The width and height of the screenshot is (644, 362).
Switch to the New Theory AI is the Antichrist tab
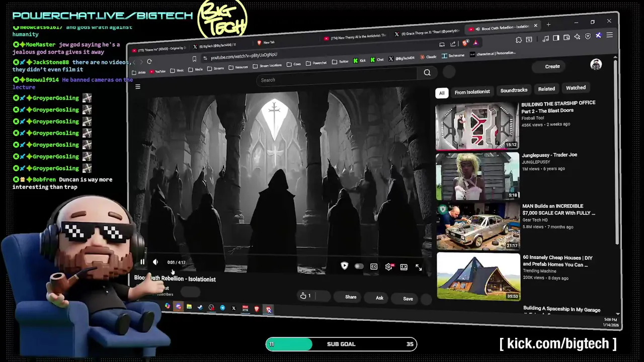pyautogui.click(x=355, y=37)
